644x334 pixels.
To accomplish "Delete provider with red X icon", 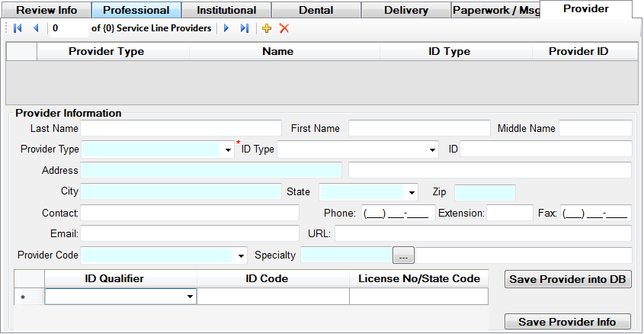I will tap(284, 28).
